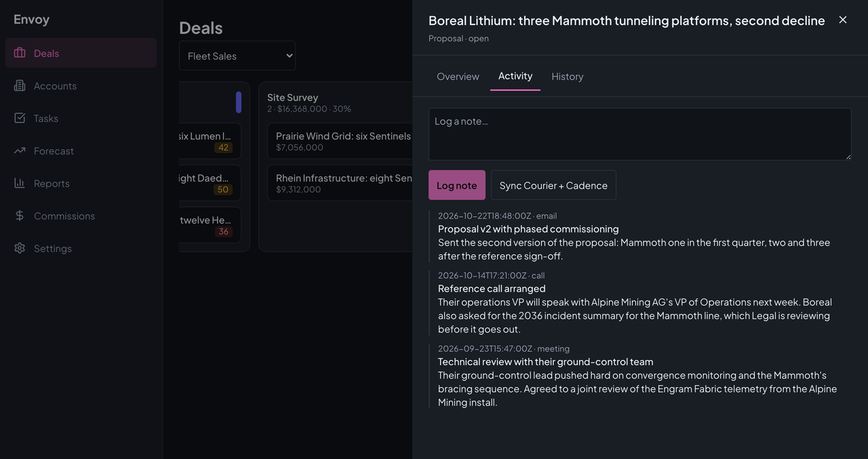
Task: Switch to the Overview tab
Action: click(x=458, y=77)
